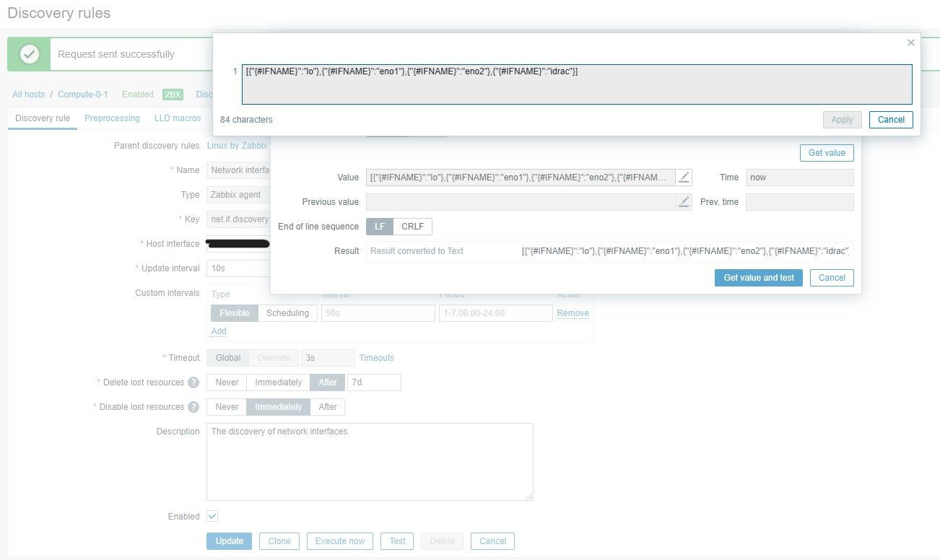Switch end of line sequence to CRLF

(412, 226)
